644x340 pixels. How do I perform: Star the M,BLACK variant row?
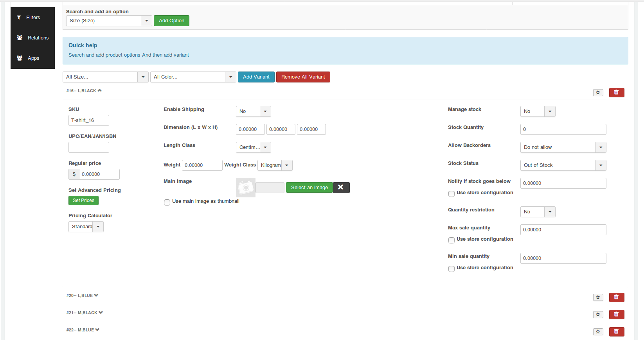point(598,315)
